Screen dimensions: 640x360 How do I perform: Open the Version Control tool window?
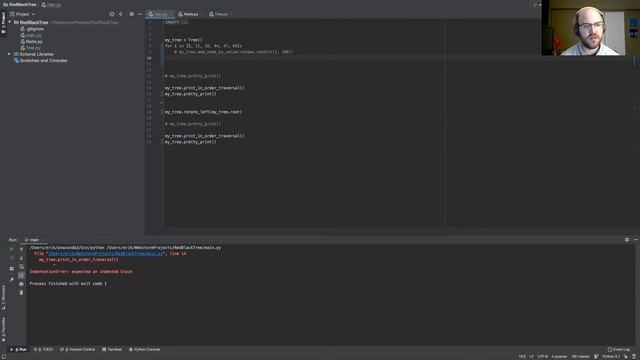(x=78, y=349)
